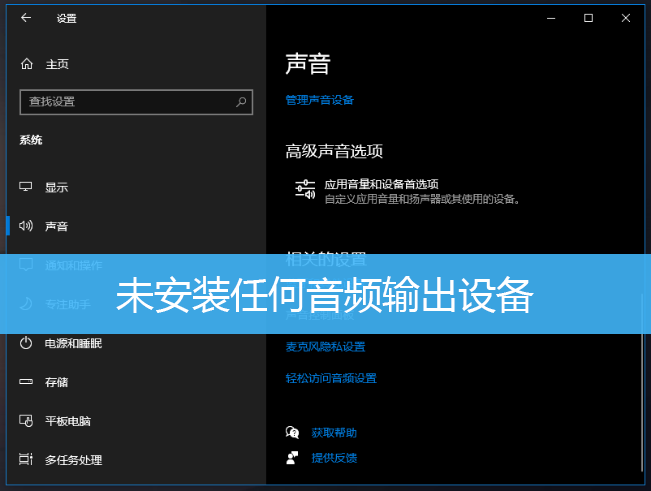This screenshot has width=651, height=491.
Task: Open 存储 via the drive icon
Action: [27, 382]
